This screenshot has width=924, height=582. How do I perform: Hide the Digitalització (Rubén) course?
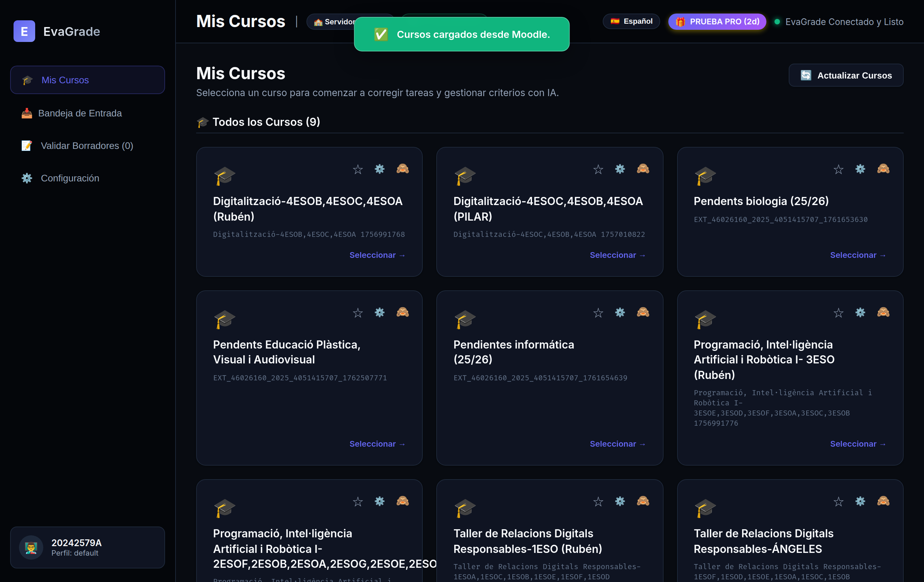coord(402,169)
